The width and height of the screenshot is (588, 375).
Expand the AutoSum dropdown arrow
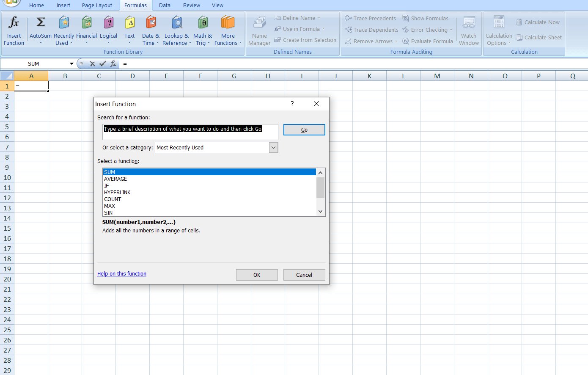pyautogui.click(x=41, y=43)
